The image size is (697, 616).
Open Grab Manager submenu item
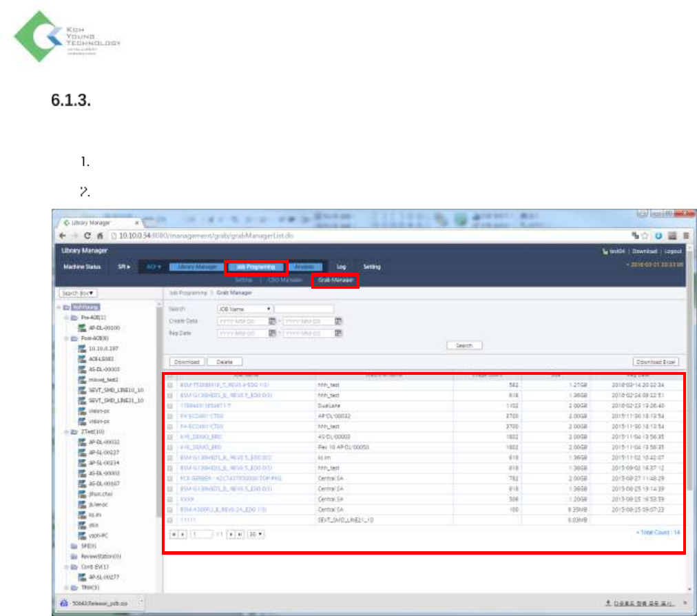[335, 280]
